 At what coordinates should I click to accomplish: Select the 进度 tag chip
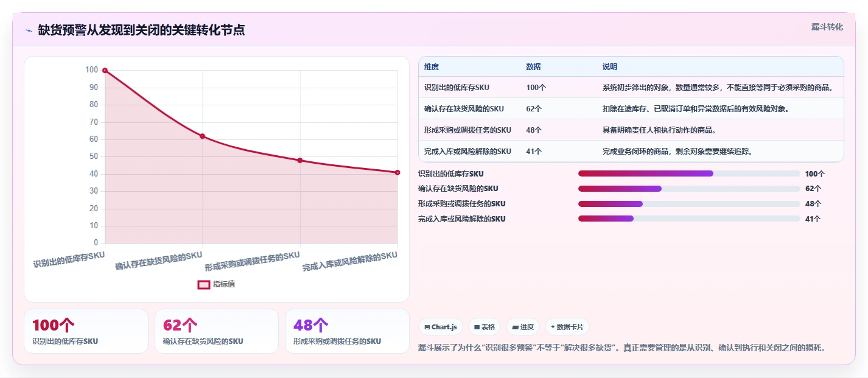pyautogui.click(x=523, y=327)
